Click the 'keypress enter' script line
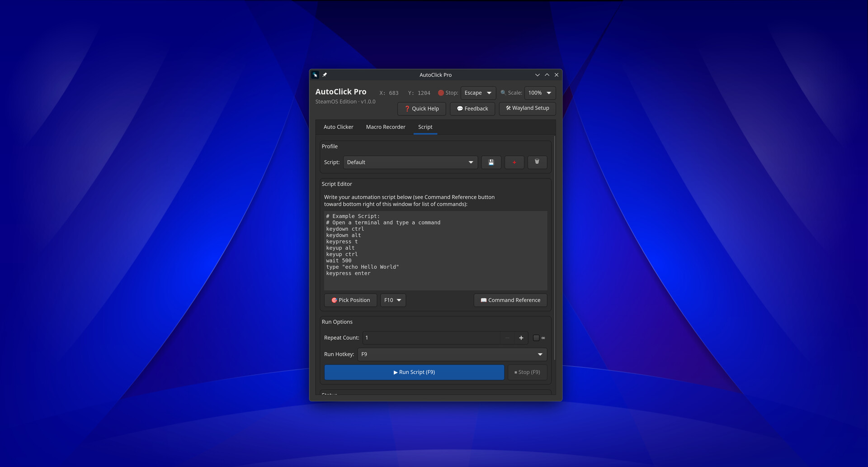 (x=348, y=273)
